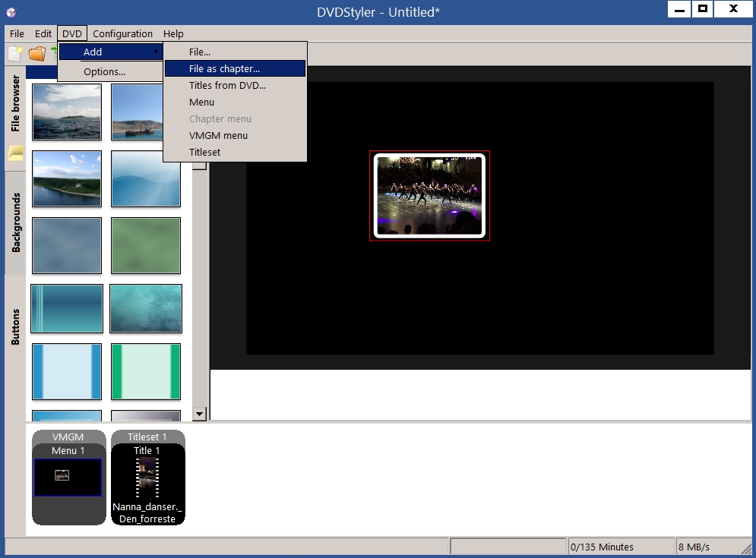Image resolution: width=756 pixels, height=558 pixels.
Task: Expand the Add submenu entry
Action: coord(110,52)
